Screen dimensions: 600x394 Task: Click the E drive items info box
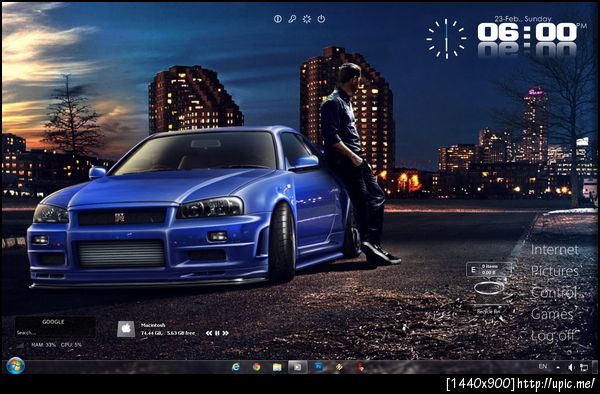coord(489,269)
